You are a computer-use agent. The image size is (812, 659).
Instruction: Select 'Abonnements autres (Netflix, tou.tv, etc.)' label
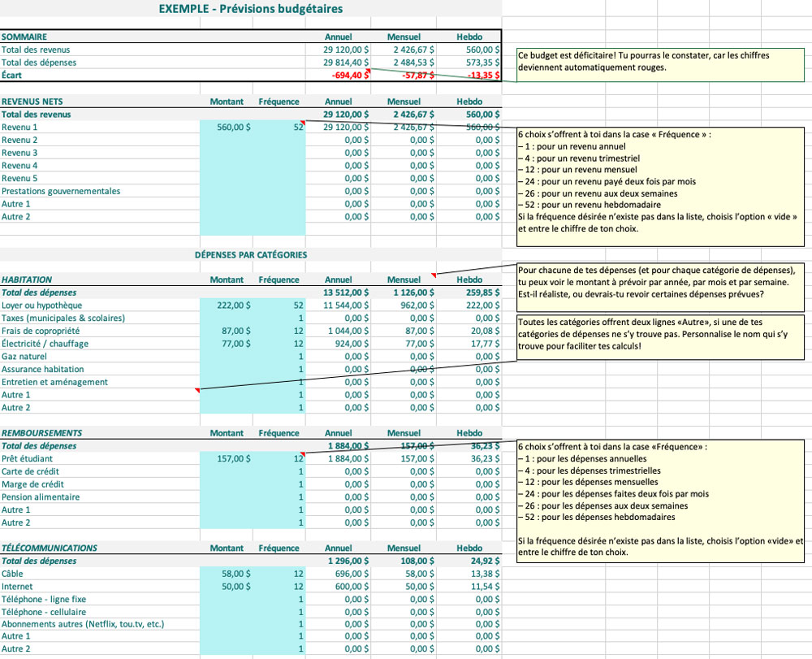83,624
